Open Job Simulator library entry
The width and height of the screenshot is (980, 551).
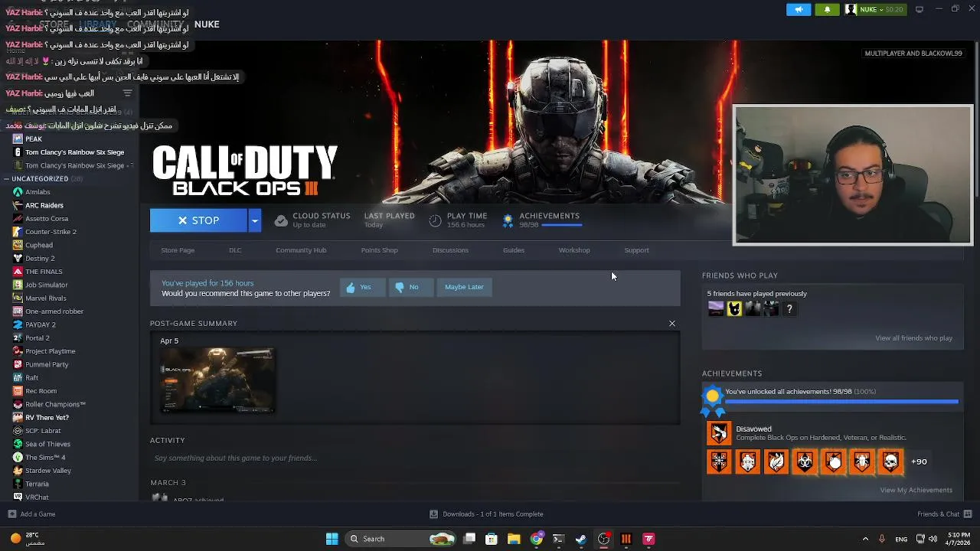pos(46,285)
